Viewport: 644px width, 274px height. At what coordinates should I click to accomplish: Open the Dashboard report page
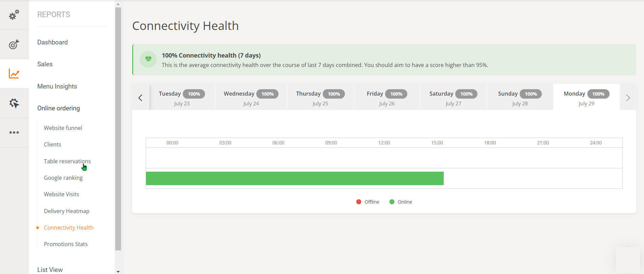53,42
